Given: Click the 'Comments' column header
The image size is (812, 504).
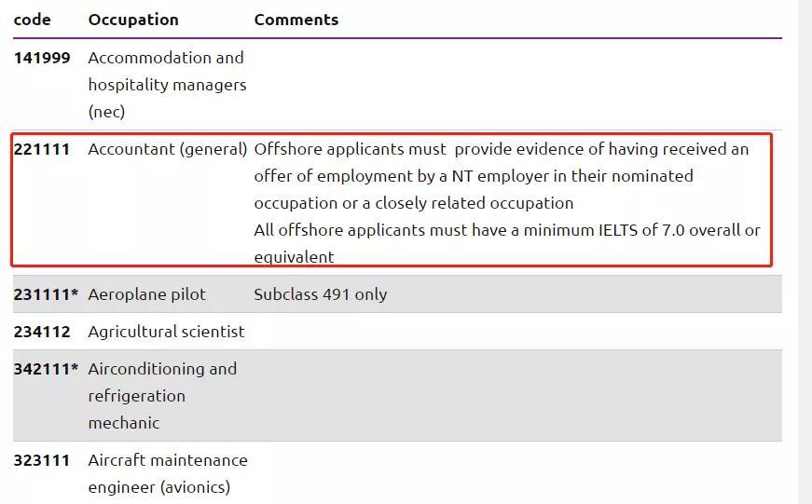Looking at the screenshot, I should 296,20.
